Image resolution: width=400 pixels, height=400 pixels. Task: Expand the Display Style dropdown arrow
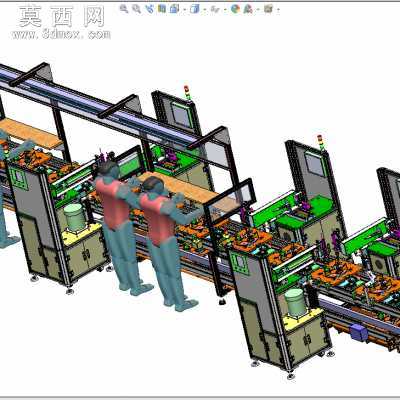[x=205, y=10]
